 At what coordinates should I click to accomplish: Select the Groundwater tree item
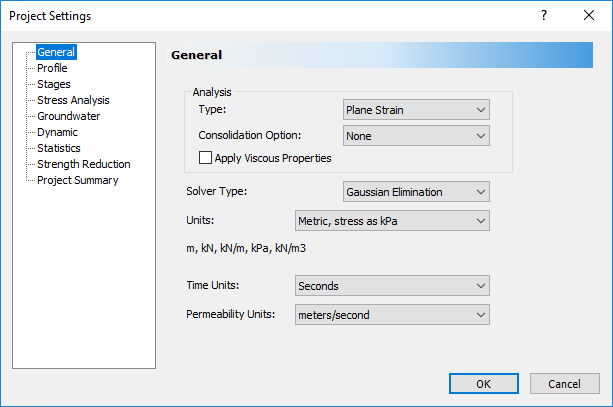pos(69,116)
